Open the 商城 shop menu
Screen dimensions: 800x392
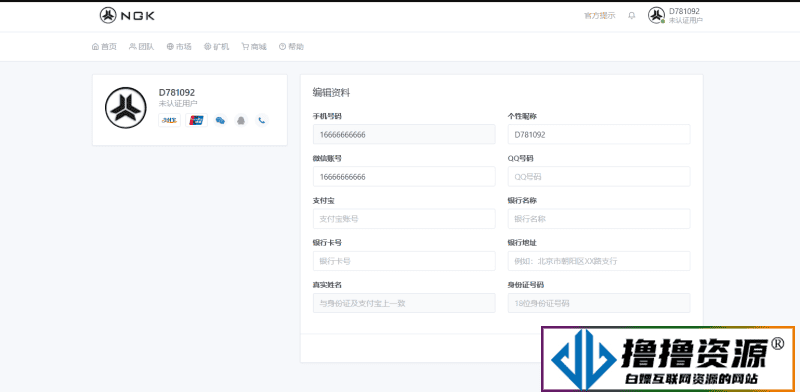(254, 46)
